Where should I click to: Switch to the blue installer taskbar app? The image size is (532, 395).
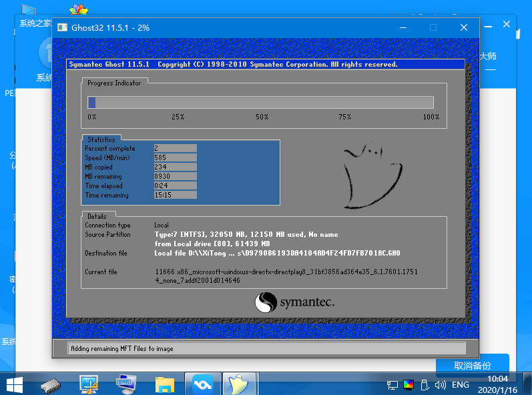pyautogui.click(x=202, y=384)
